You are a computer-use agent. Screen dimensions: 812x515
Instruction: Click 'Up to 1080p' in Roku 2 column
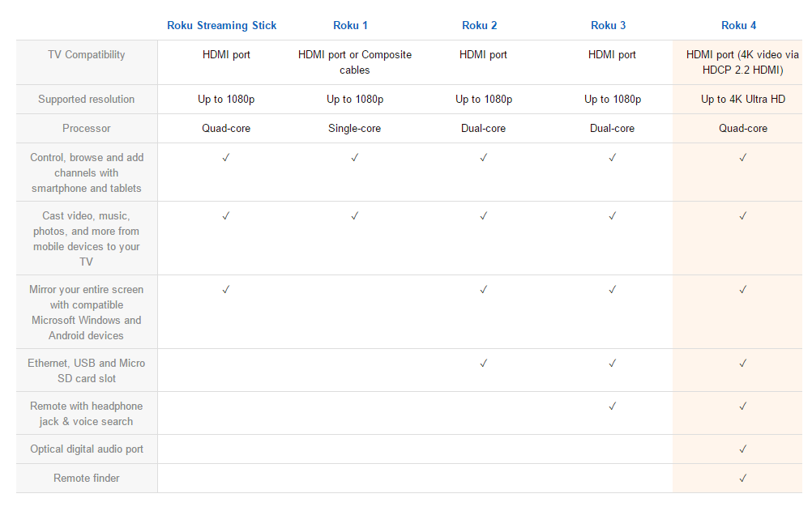[484, 99]
